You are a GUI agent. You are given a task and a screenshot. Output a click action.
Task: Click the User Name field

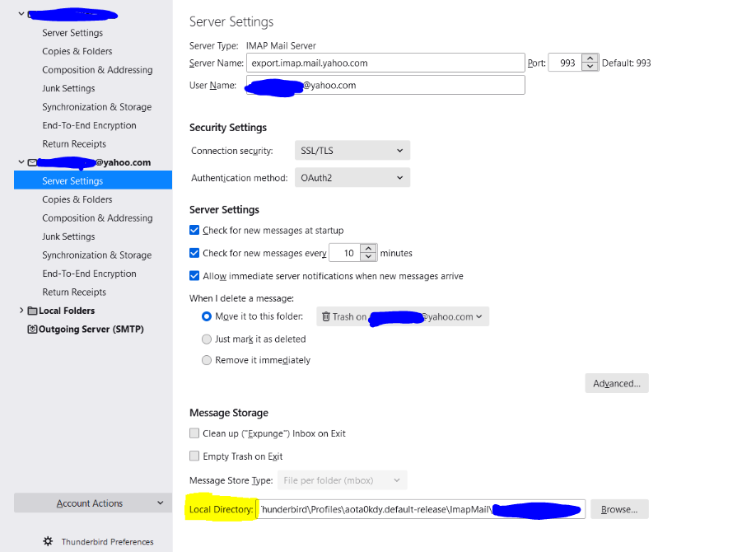[x=385, y=85]
